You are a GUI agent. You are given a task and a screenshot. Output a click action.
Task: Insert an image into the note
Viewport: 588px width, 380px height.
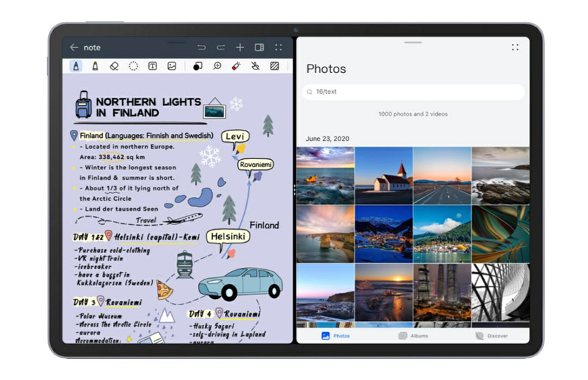(x=171, y=67)
